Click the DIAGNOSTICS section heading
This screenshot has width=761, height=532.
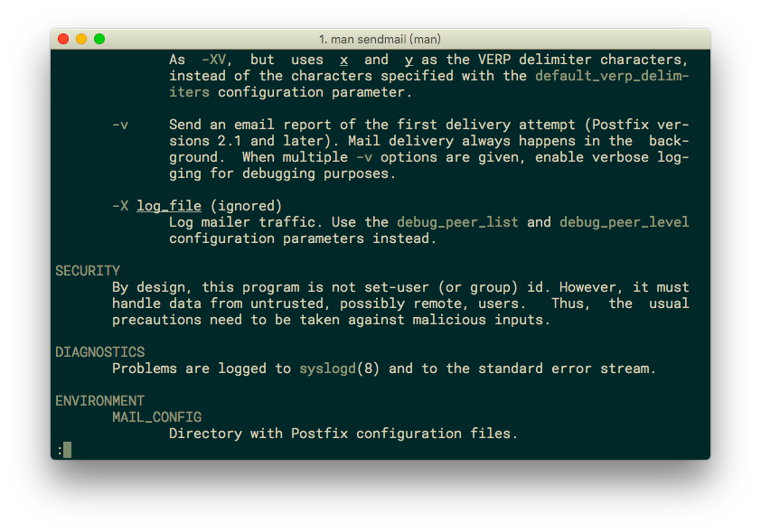[x=100, y=351]
